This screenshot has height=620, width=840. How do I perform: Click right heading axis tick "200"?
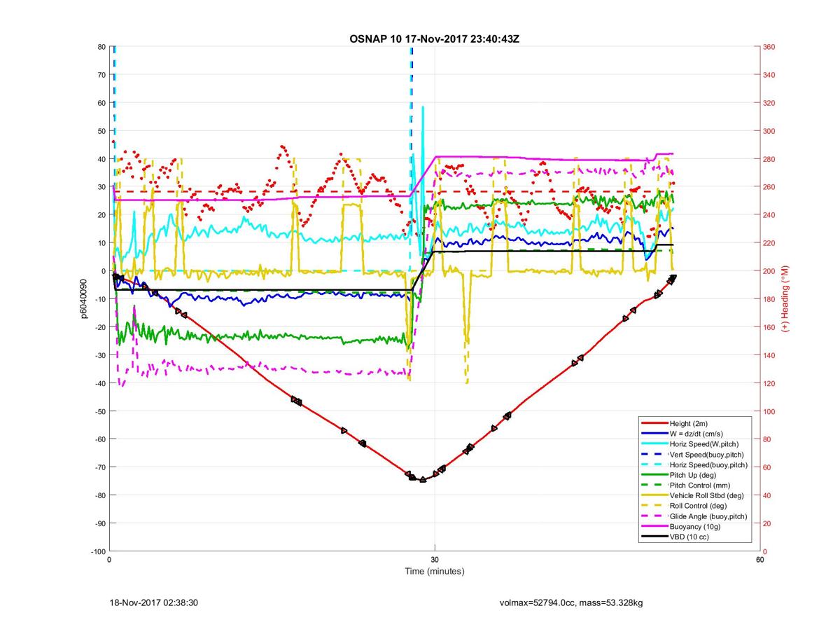click(x=769, y=271)
